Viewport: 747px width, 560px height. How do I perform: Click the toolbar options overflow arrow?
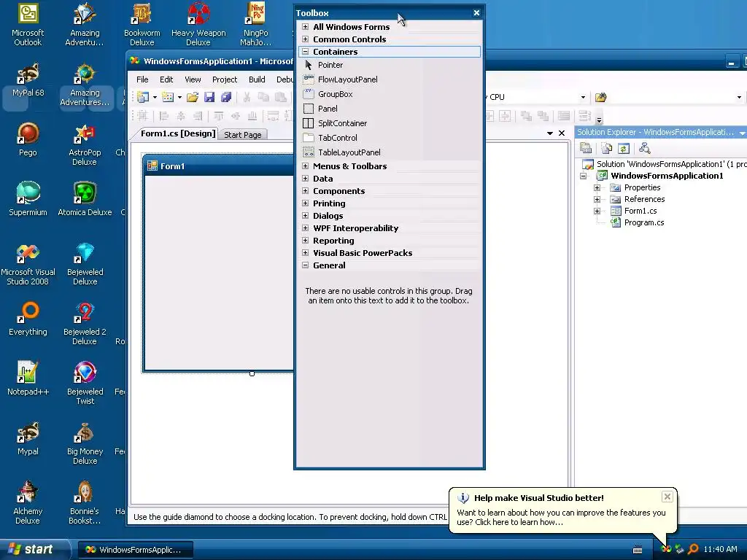[x=600, y=120]
